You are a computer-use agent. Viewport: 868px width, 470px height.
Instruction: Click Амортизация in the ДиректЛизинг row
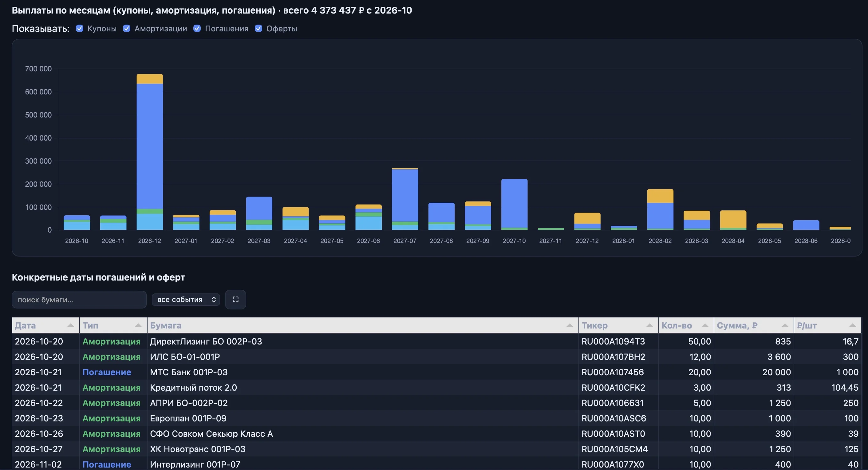(112, 341)
